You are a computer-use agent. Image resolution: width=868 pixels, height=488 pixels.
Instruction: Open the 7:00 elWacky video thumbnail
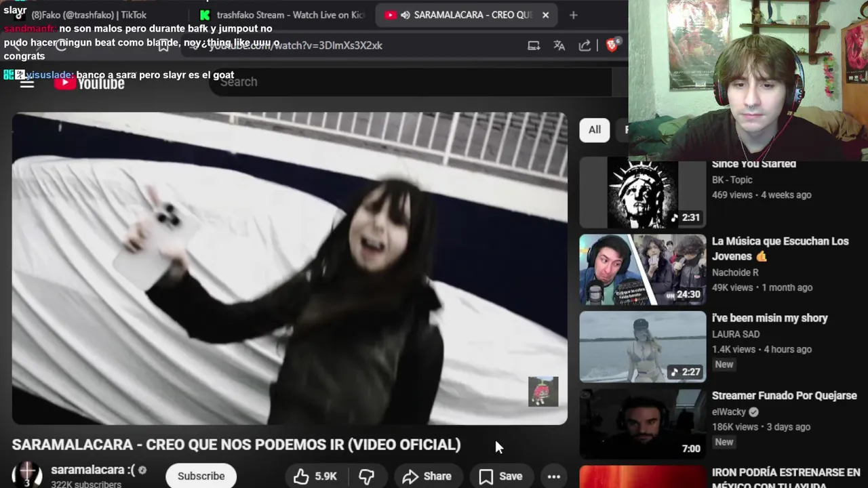642,424
